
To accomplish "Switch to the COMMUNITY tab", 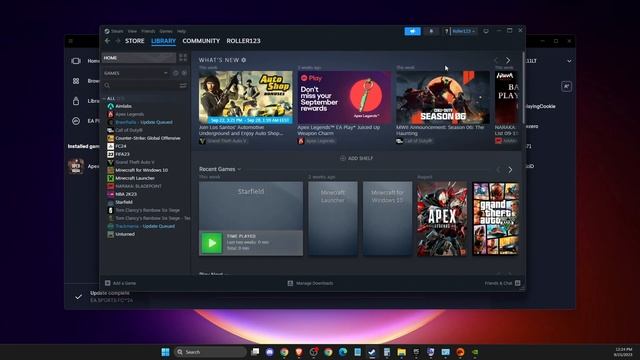I will click(201, 41).
